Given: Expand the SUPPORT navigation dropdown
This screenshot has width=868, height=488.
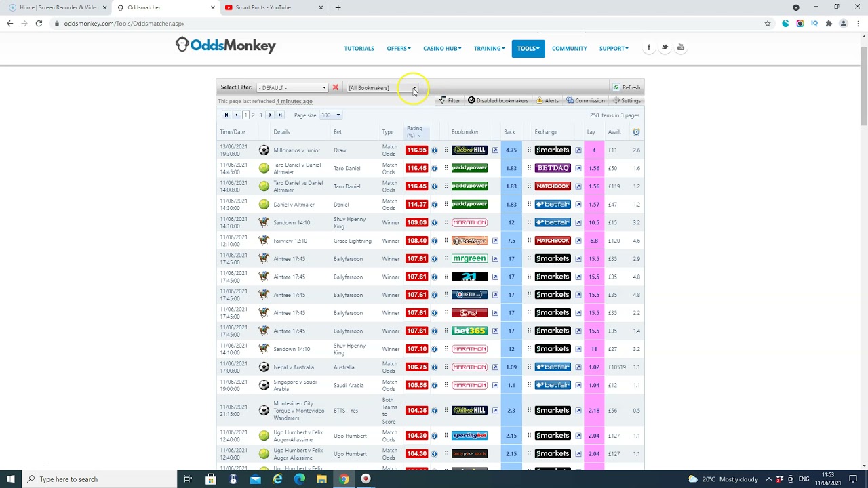Looking at the screenshot, I should tap(614, 49).
